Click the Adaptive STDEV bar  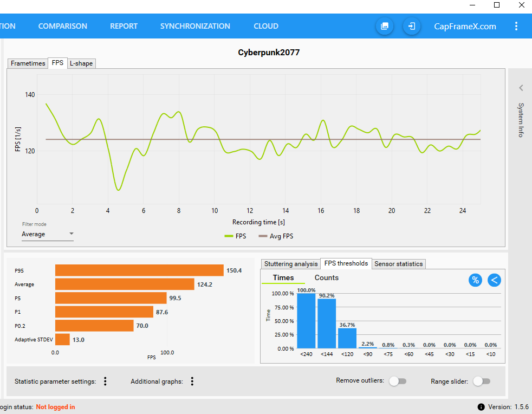(x=62, y=339)
